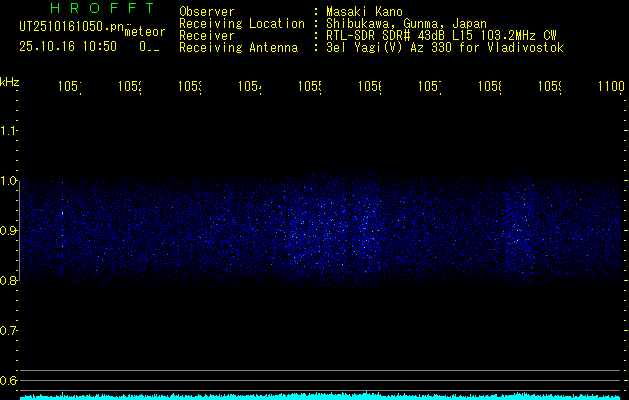Click the 0.7 frequency axis label
The height and width of the screenshot is (400, 629).
pos(8,331)
